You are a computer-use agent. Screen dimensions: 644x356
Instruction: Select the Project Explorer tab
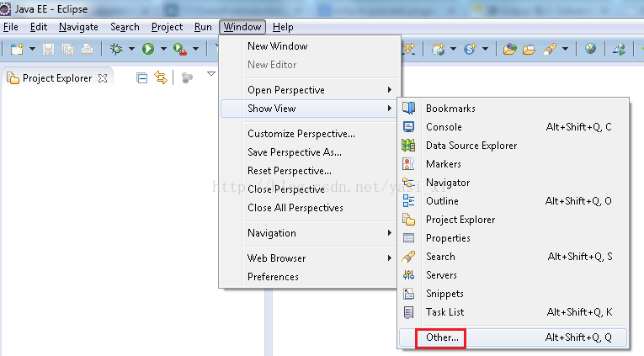tap(57, 78)
